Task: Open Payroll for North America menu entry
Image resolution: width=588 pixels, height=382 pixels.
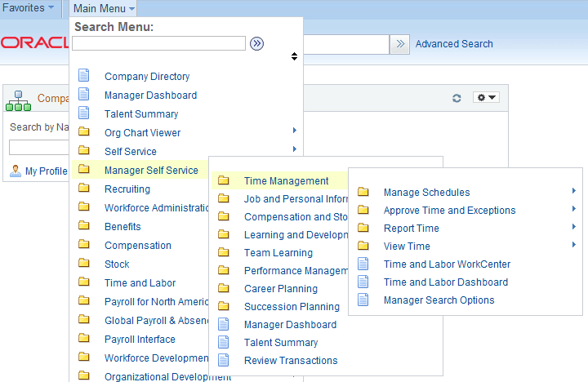Action: pyautogui.click(x=156, y=302)
